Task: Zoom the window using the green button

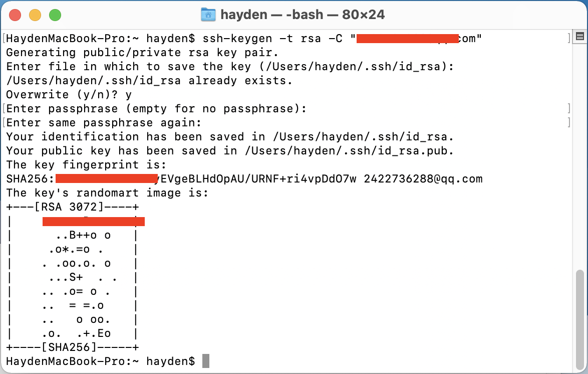Action: coord(55,15)
